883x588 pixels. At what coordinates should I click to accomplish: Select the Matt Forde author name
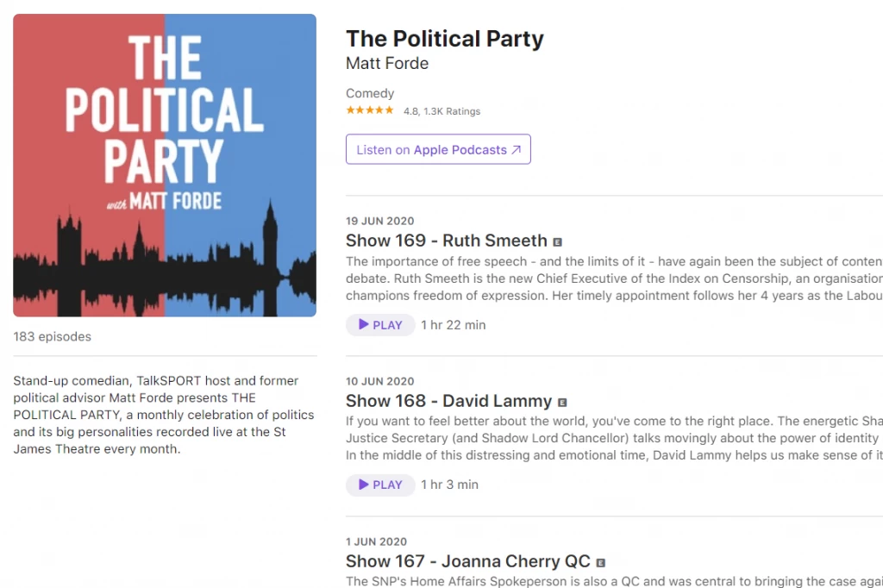pos(387,63)
